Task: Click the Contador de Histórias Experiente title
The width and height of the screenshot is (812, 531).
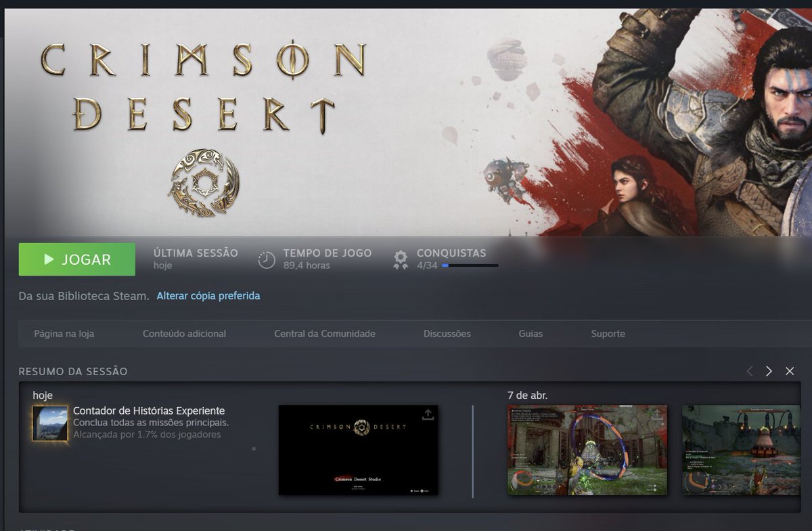Action: click(x=149, y=411)
